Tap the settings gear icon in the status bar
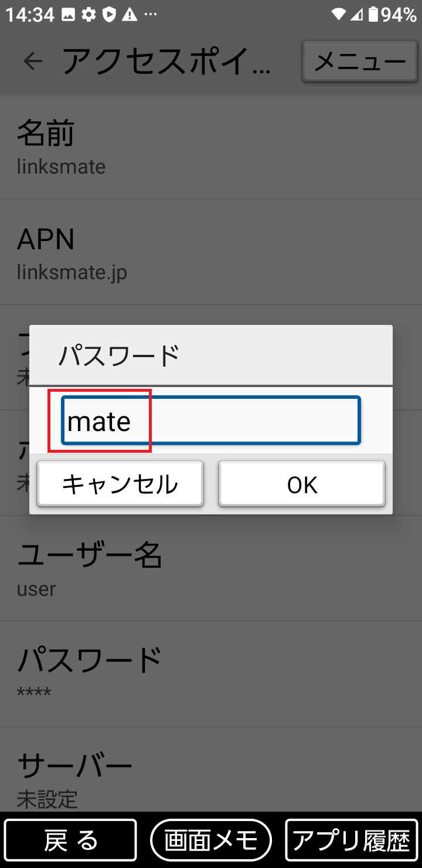This screenshot has height=868, width=422. click(x=89, y=15)
